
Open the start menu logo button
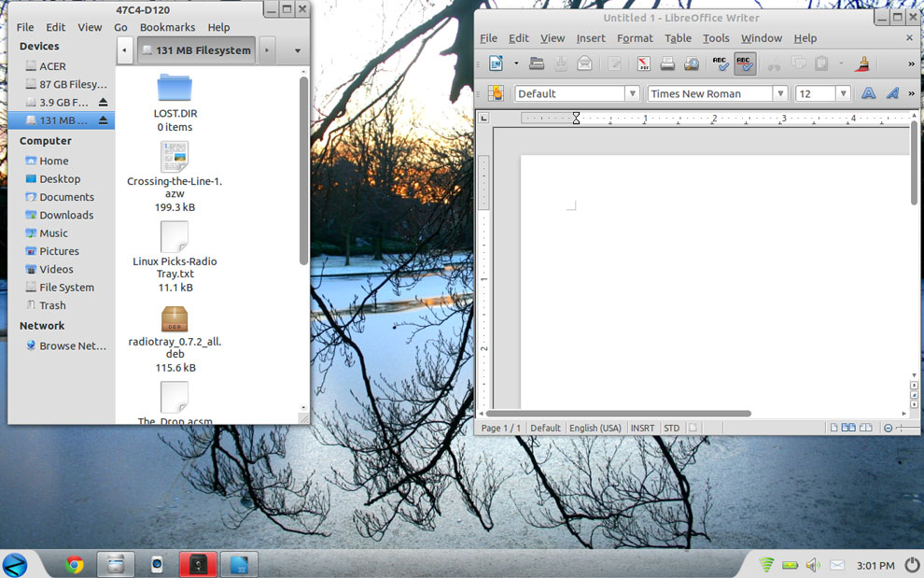(15, 565)
